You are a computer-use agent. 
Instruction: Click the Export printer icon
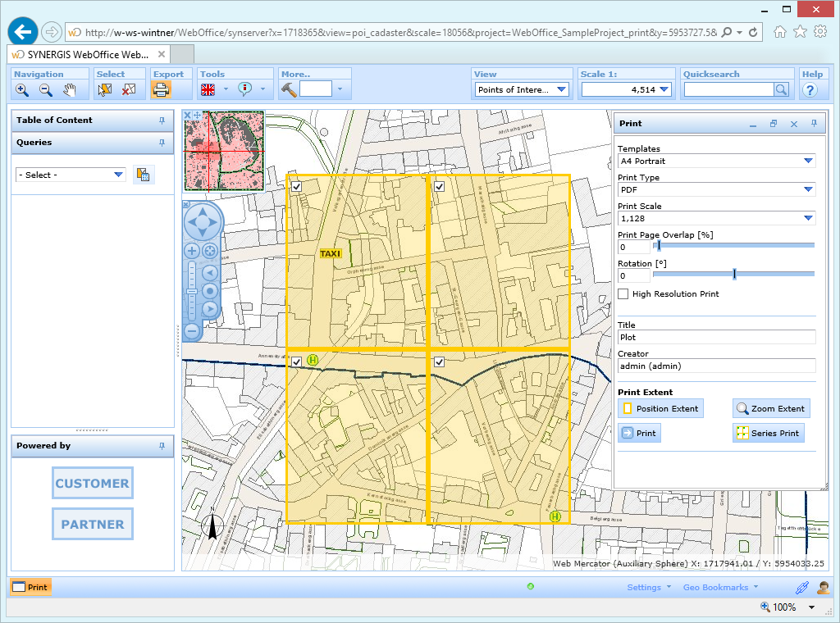tap(162, 89)
